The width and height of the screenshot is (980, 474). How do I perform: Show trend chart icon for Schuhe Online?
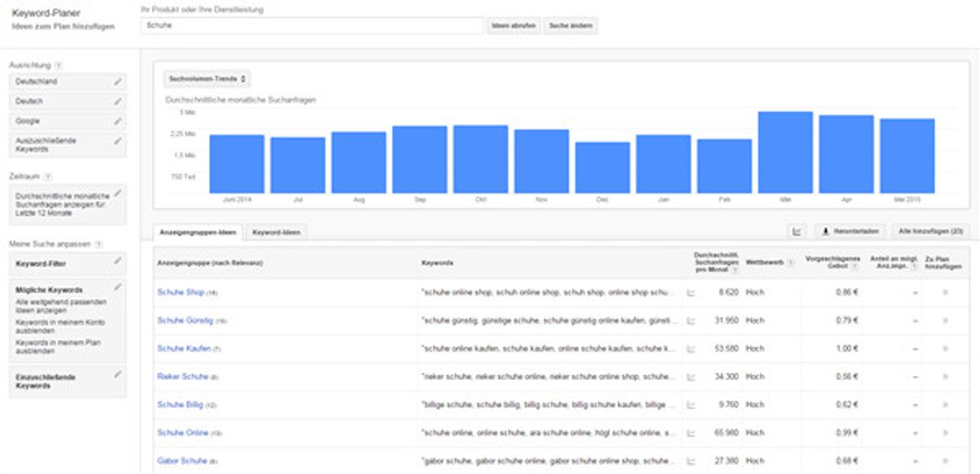coord(691,432)
